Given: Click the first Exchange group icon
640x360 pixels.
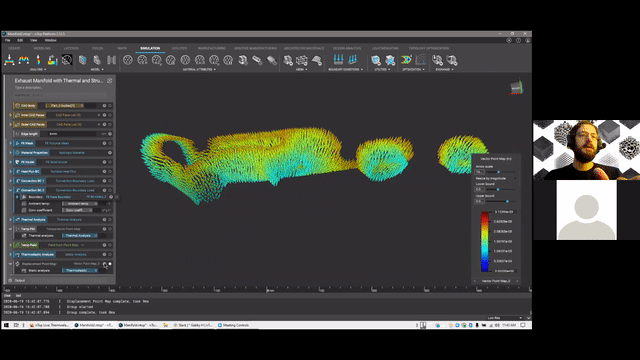Looking at the screenshot, I should 438,60.
